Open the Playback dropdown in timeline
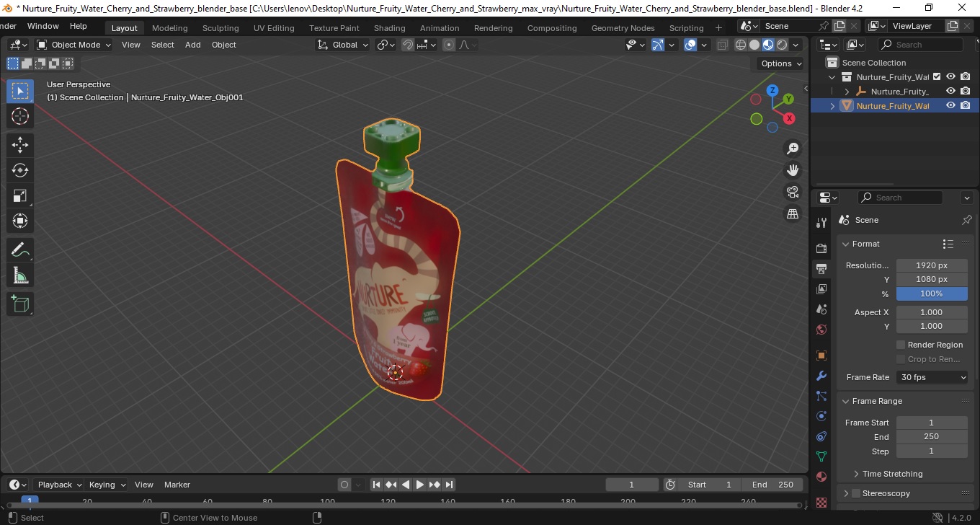980x525 pixels. pyautogui.click(x=59, y=485)
